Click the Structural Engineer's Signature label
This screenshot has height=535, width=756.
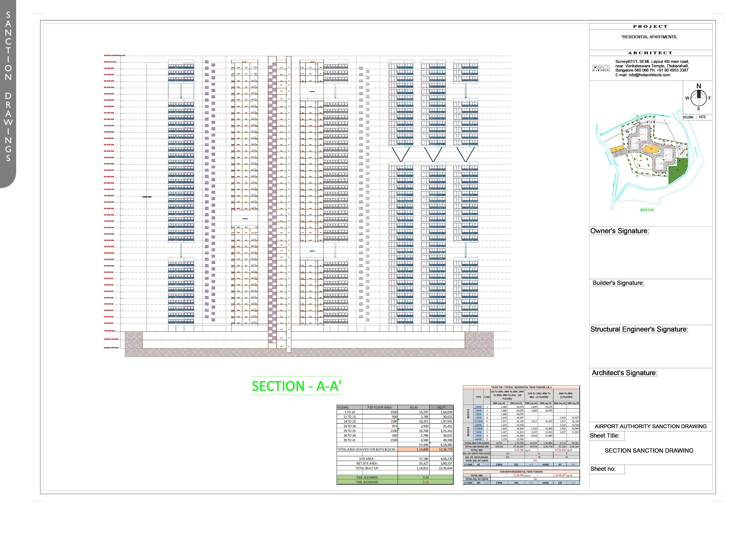pos(639,329)
